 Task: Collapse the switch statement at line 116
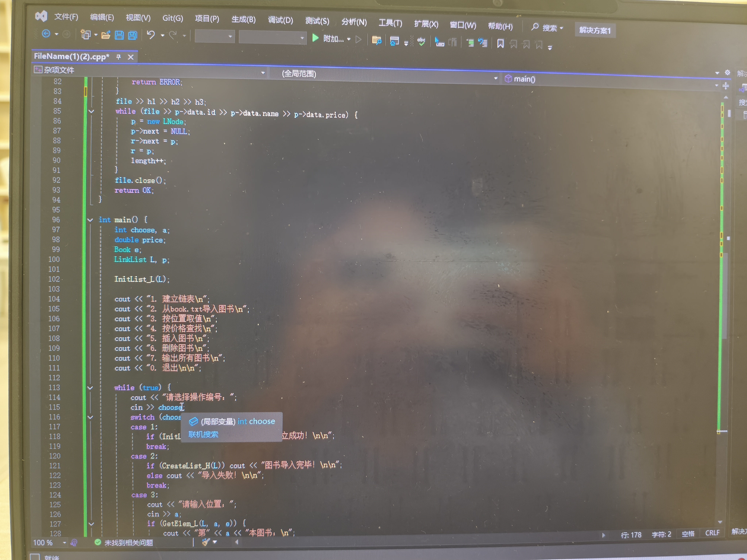90,417
